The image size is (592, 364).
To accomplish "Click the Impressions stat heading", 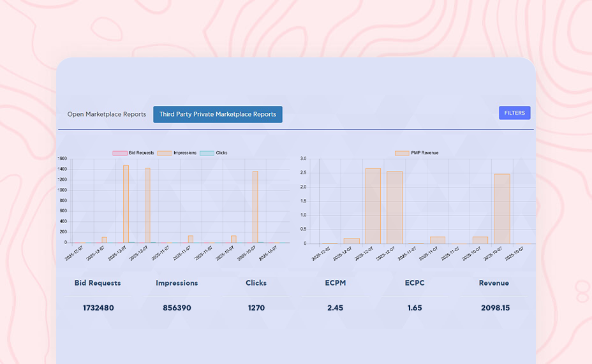I will (177, 283).
